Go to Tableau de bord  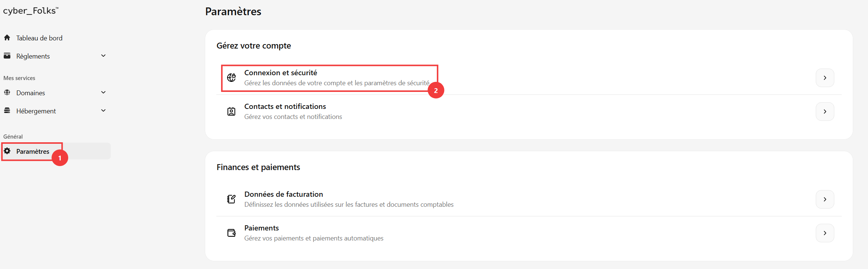(39, 38)
